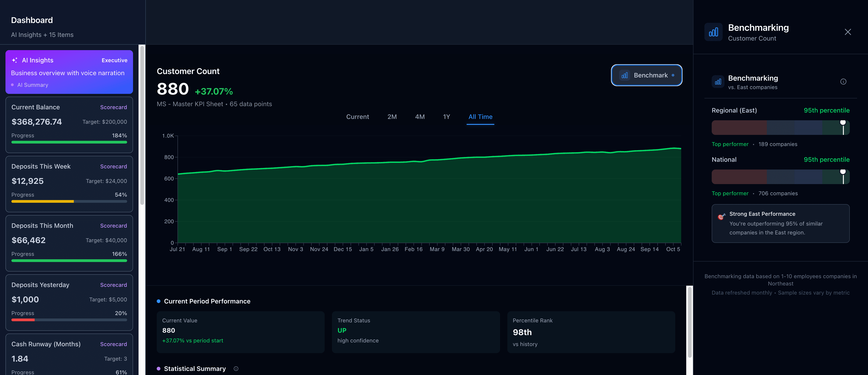Open the info icon next to Statistical Summary
Screen dimensions: 868x375
tap(236, 369)
